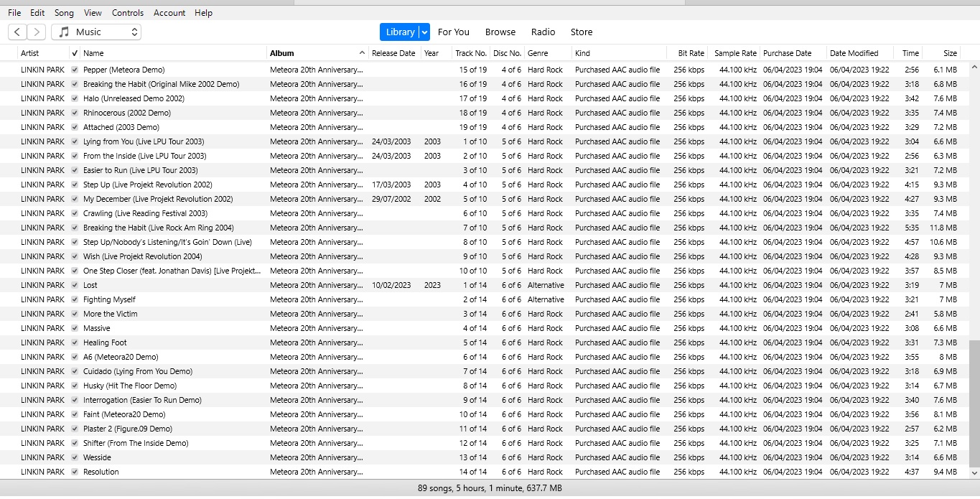Uncheck the Fighting Myself checkbox
980x499 pixels.
click(x=75, y=299)
